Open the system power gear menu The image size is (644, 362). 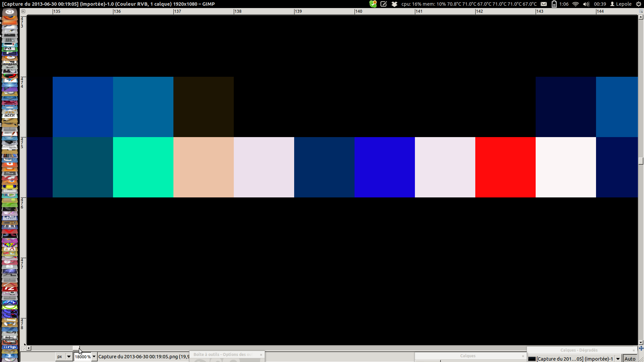pyautogui.click(x=639, y=4)
